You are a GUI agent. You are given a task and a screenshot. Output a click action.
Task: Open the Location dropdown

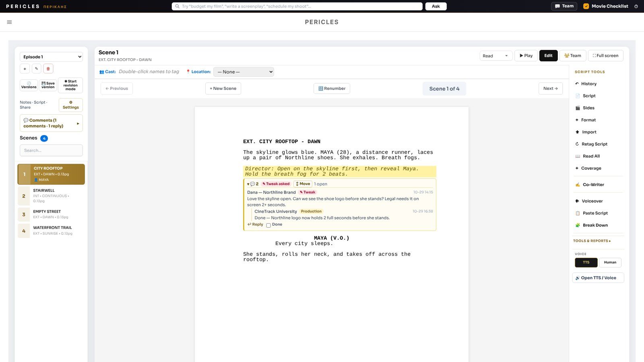(244, 72)
